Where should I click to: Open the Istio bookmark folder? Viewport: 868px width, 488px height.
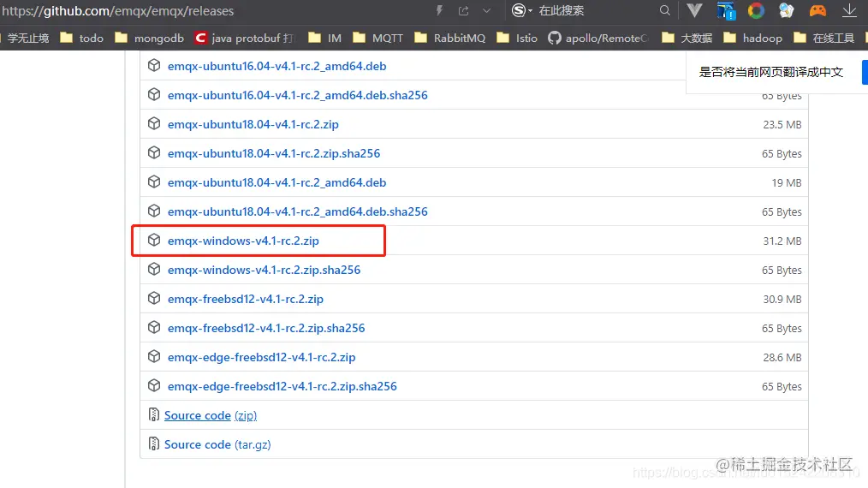click(x=517, y=38)
